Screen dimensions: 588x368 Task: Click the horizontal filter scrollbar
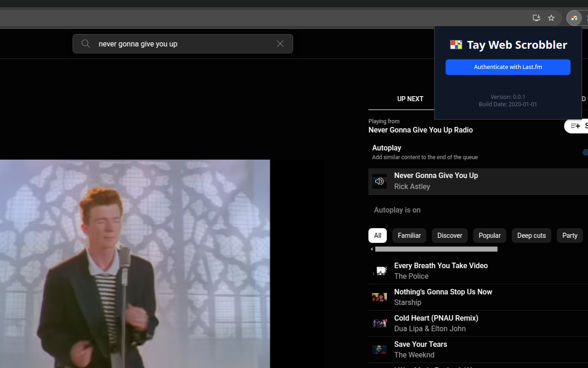436,249
